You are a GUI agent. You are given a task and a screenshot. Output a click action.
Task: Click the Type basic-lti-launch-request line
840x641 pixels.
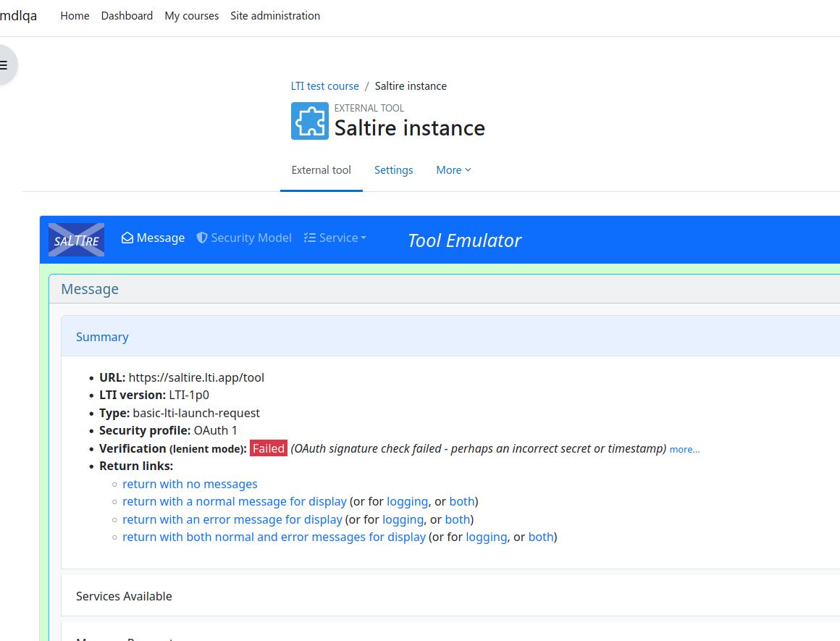180,413
